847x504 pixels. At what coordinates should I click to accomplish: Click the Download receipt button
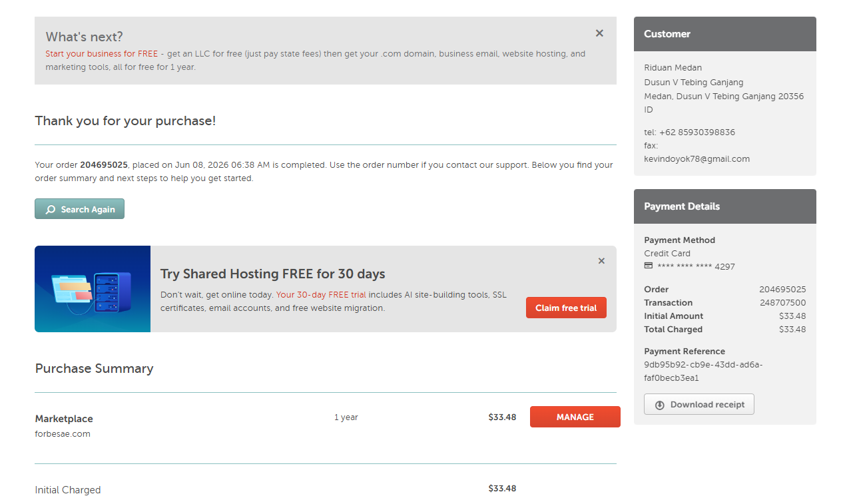[x=699, y=404]
